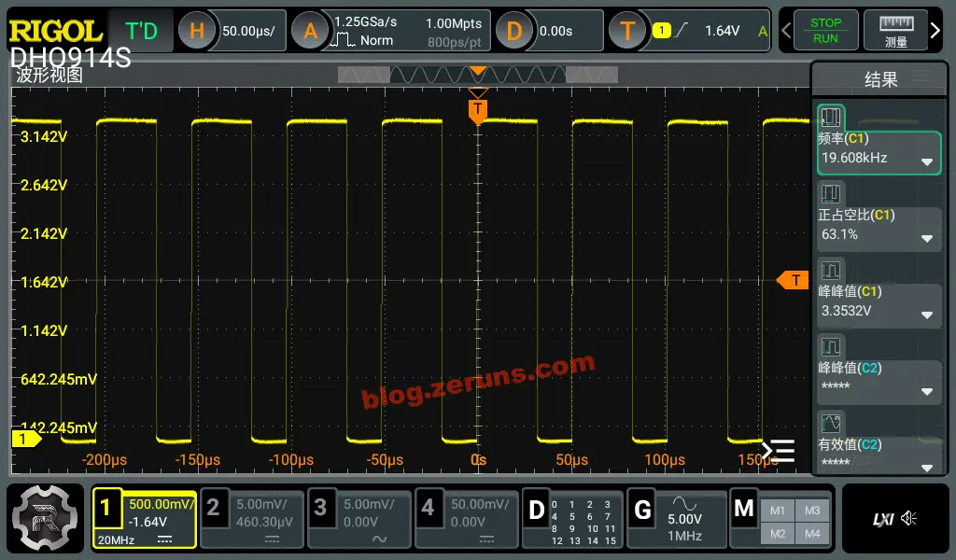Screen dimensions: 956x560
Task: Open the 50.00µs/ horizontal scale setting
Action: click(x=248, y=31)
